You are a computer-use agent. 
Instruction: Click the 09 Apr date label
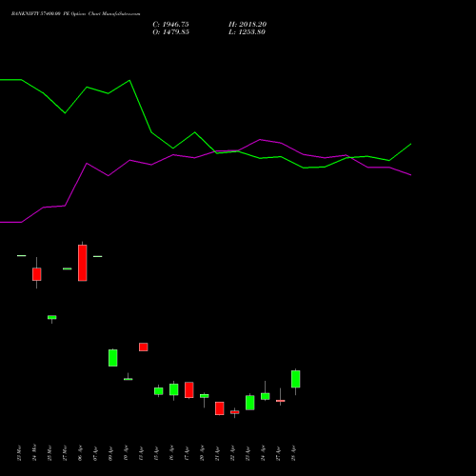[110, 453]
